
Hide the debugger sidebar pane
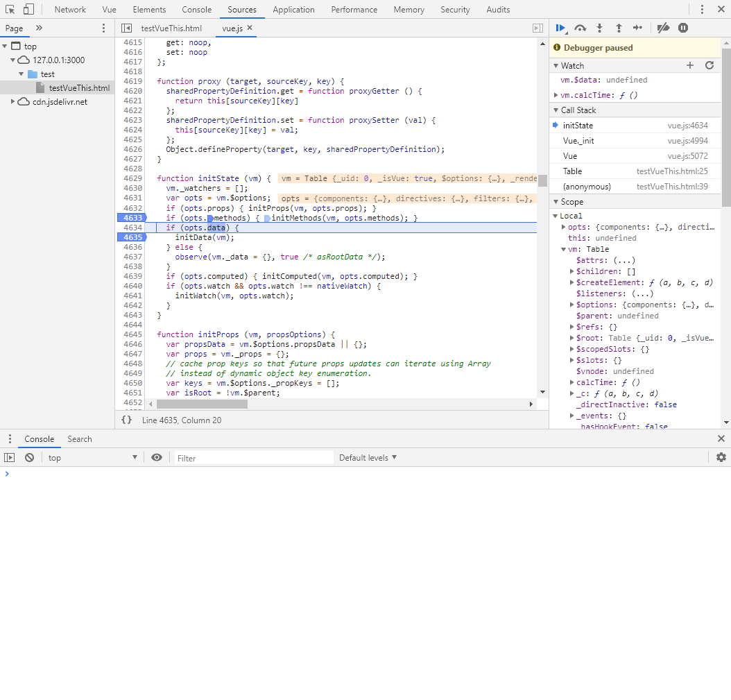(537, 28)
